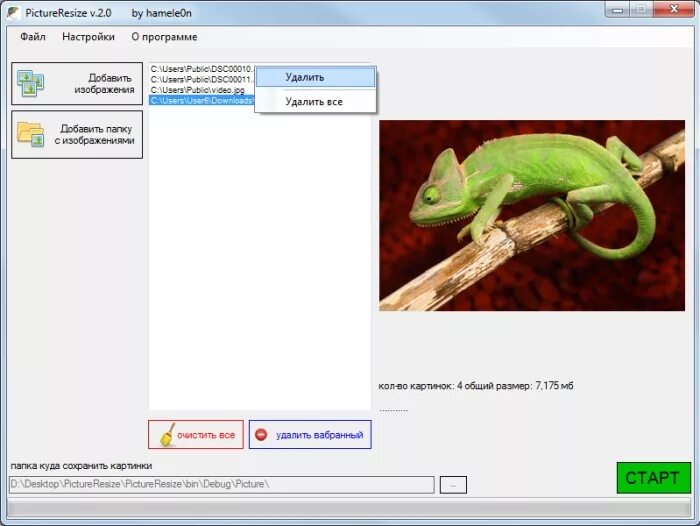
Task: Open the Файл menu
Action: (33, 37)
